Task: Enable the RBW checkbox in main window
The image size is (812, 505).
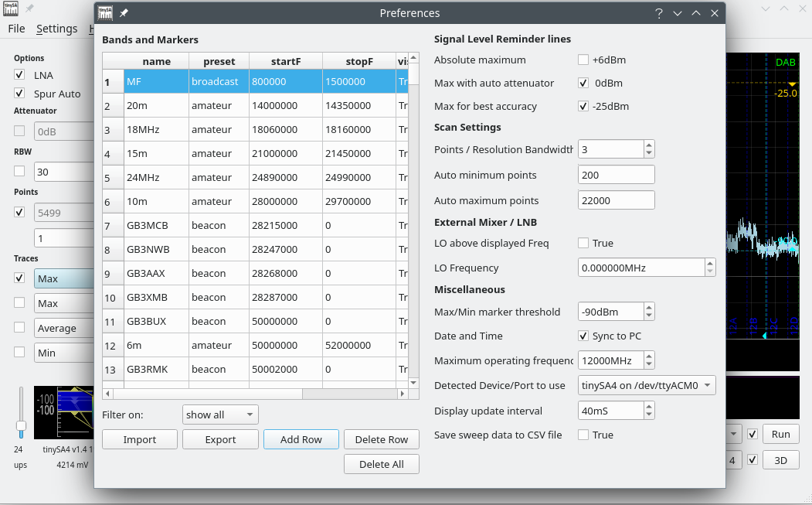Action: point(19,171)
